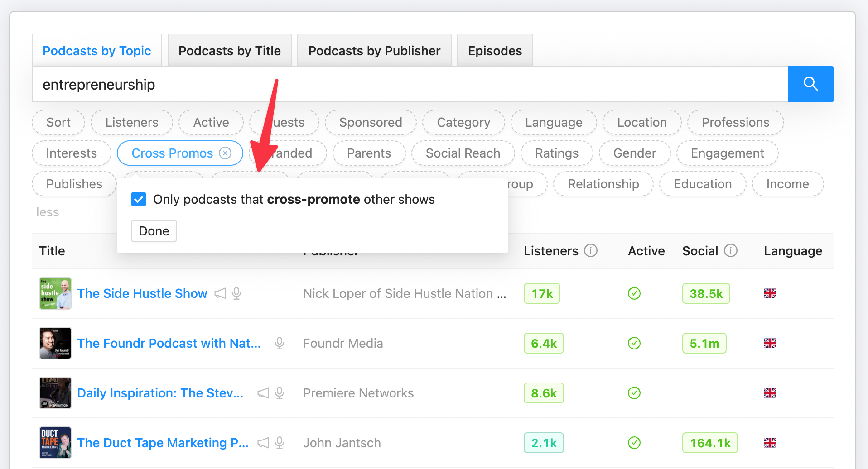The width and height of the screenshot is (868, 469).
Task: Open the Income filter
Action: (788, 184)
